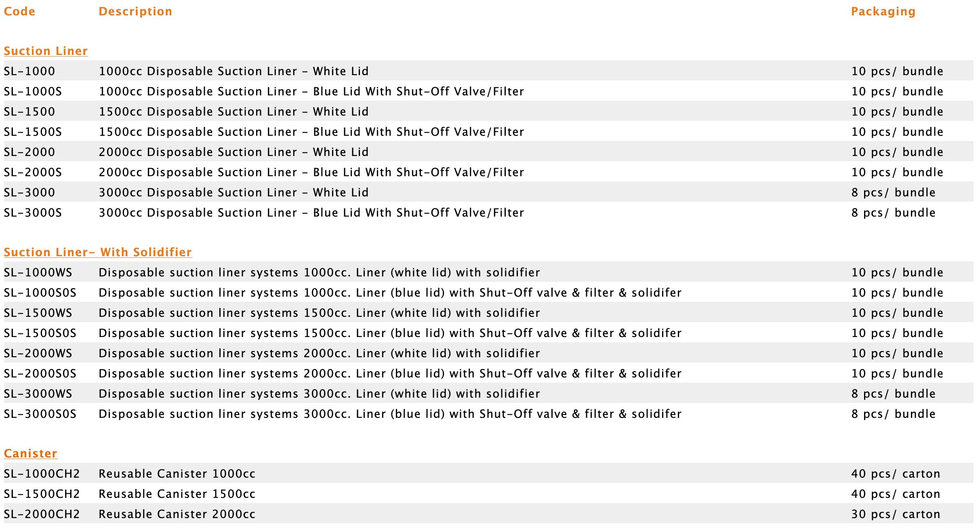
Task: Open the Suction Liner– With Solidifier link
Action: (x=98, y=253)
